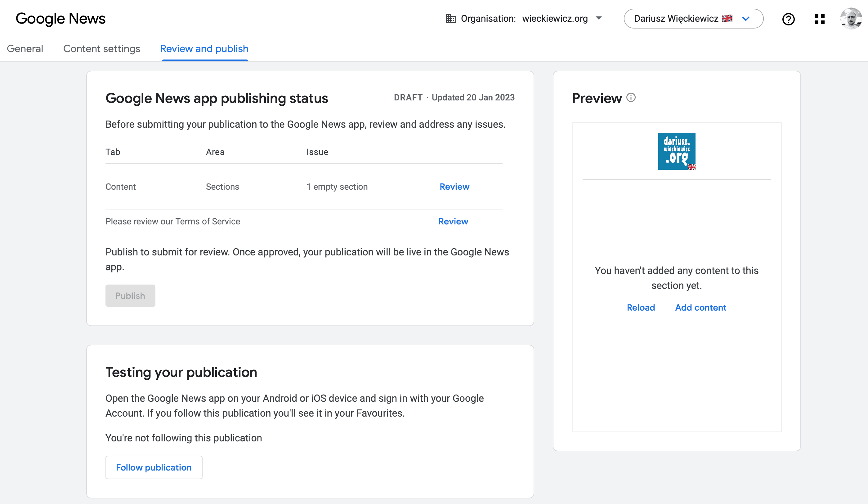Select the Review and publish tab
The height and width of the screenshot is (504, 868).
(x=204, y=49)
